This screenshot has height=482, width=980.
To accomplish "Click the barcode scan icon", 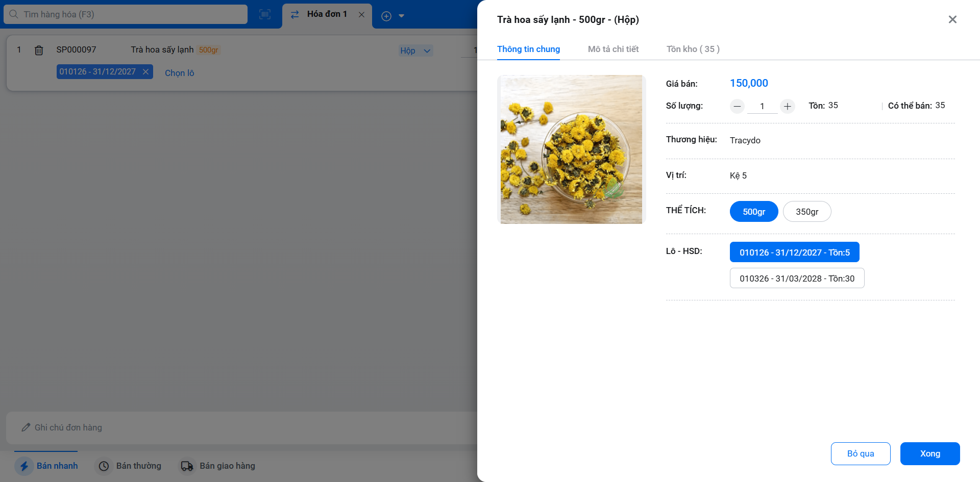I will (265, 14).
